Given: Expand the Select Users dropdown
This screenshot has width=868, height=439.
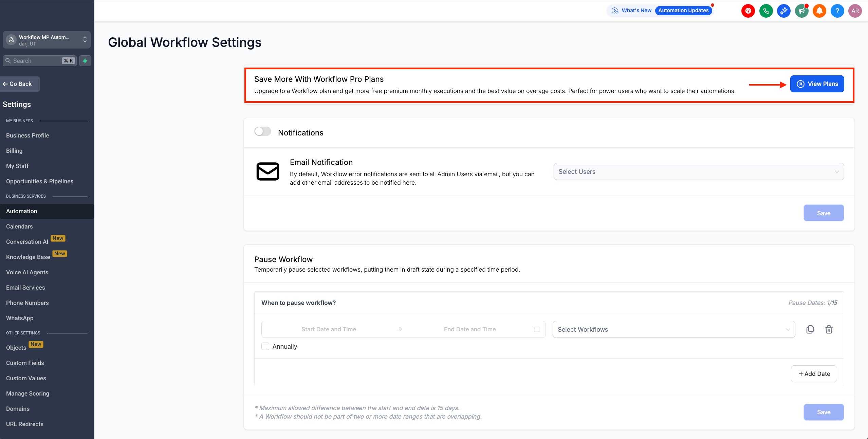Looking at the screenshot, I should 699,172.
